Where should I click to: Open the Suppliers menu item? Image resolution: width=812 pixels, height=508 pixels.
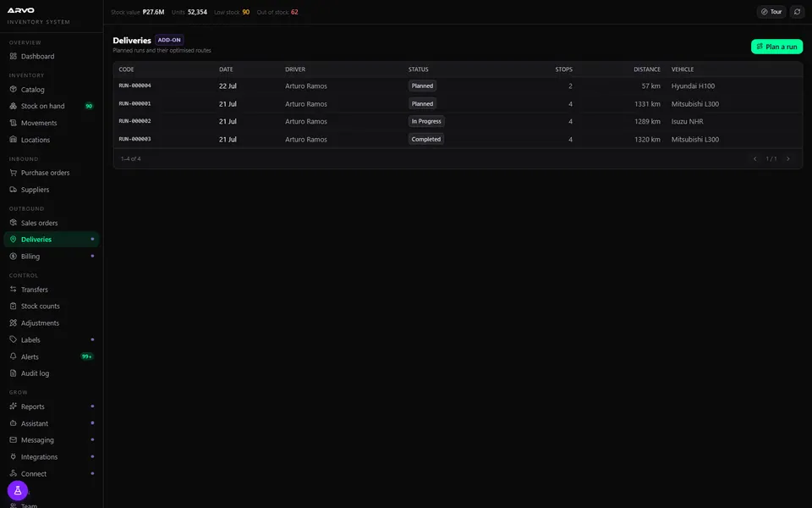(x=52, y=189)
